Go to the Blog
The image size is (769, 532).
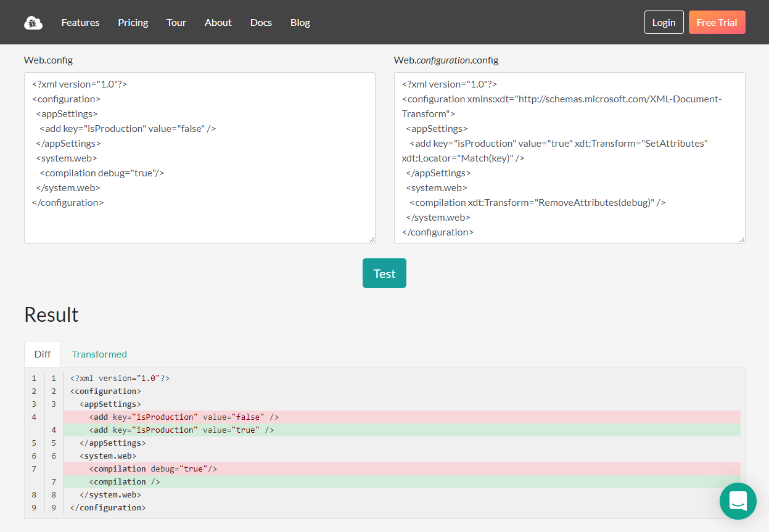(300, 22)
